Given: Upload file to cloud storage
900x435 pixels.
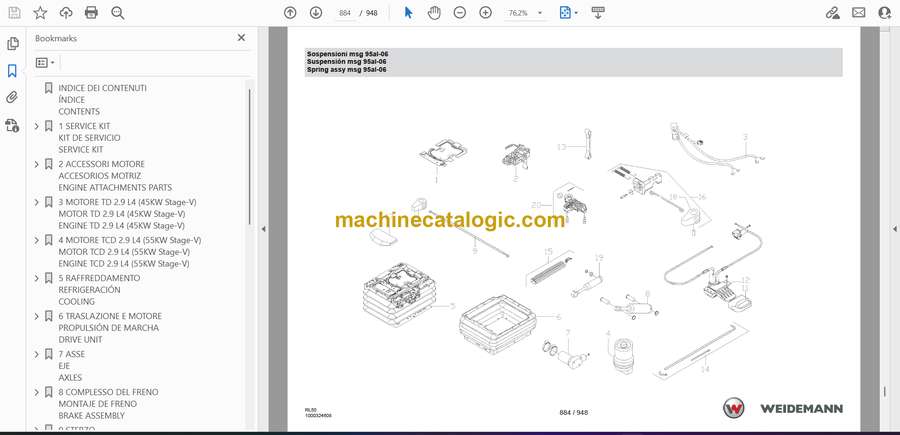Looking at the screenshot, I should point(66,13).
